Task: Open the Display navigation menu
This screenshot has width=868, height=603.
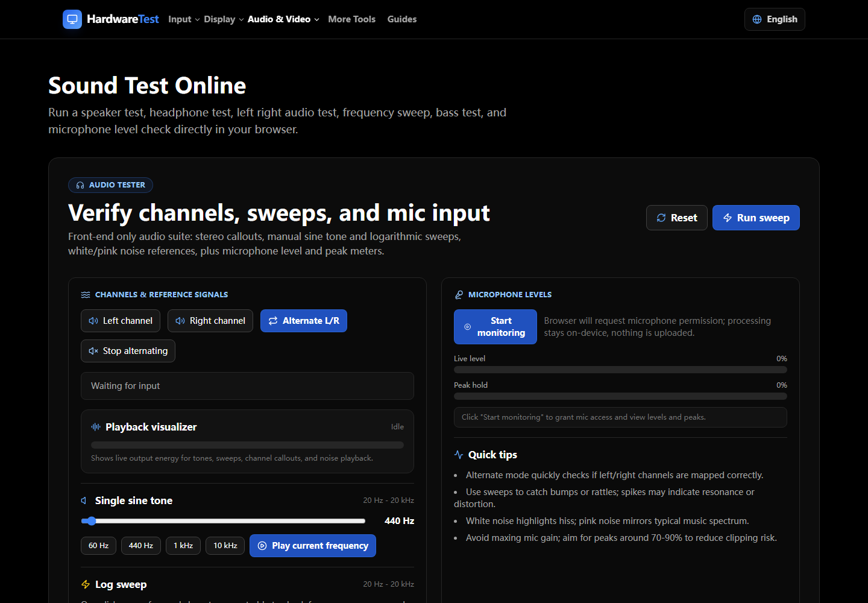Action: pyautogui.click(x=224, y=19)
